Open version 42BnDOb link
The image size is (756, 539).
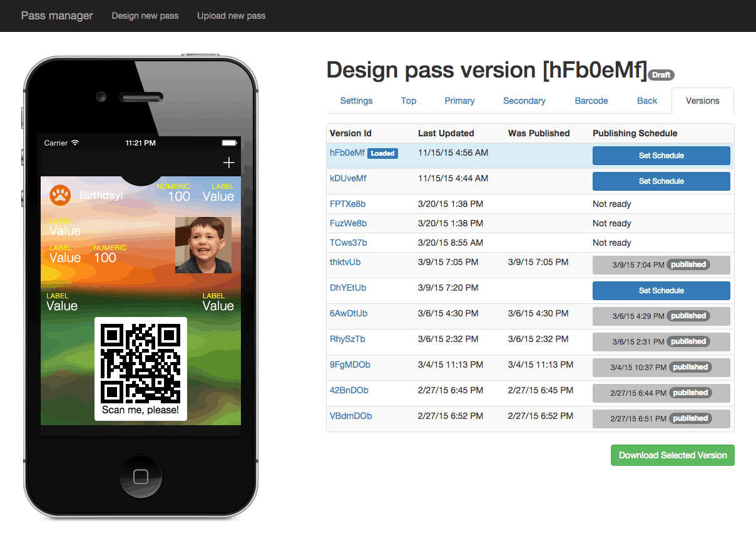[x=349, y=390]
